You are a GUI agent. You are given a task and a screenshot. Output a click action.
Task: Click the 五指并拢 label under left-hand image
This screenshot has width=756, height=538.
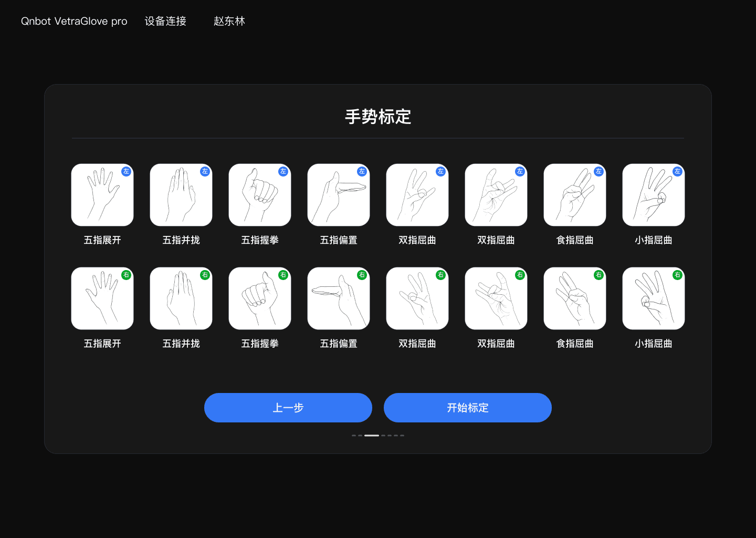(181, 240)
